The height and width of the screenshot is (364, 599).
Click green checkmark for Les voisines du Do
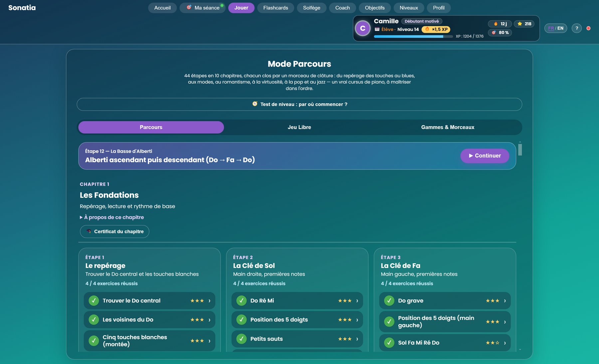tap(94, 319)
